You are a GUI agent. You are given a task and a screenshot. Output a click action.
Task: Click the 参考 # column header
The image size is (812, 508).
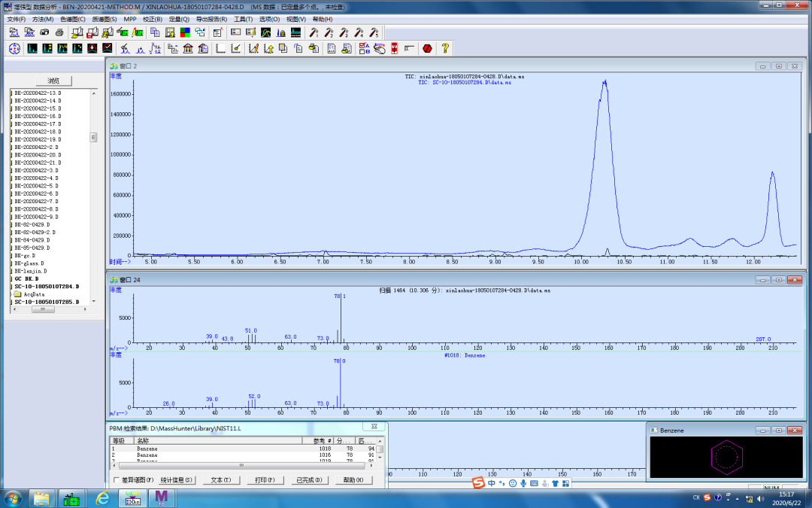318,440
